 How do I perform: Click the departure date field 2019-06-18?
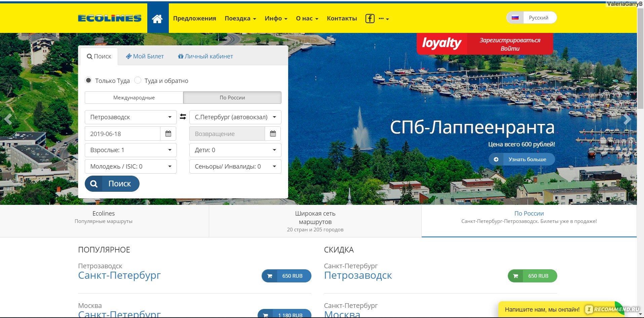coord(122,134)
